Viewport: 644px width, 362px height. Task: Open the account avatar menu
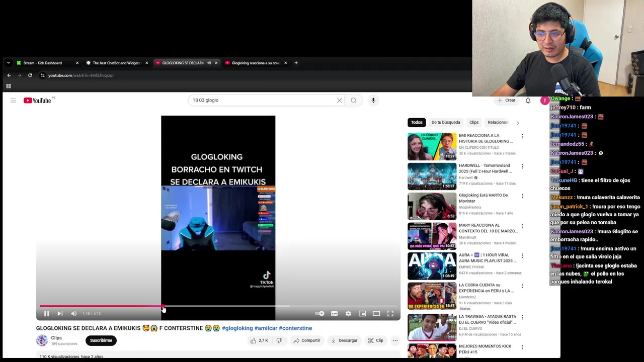[545, 101]
